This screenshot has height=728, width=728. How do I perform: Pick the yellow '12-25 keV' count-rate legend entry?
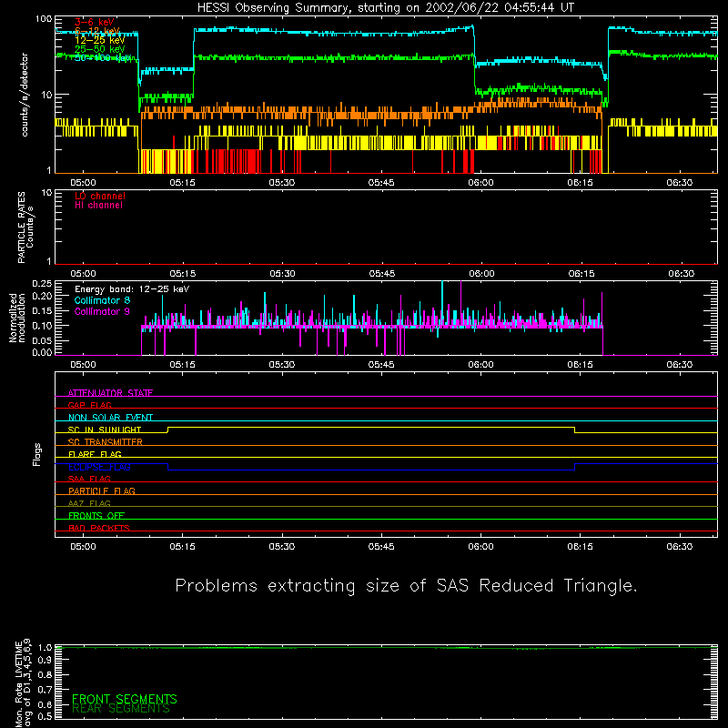click(100, 40)
